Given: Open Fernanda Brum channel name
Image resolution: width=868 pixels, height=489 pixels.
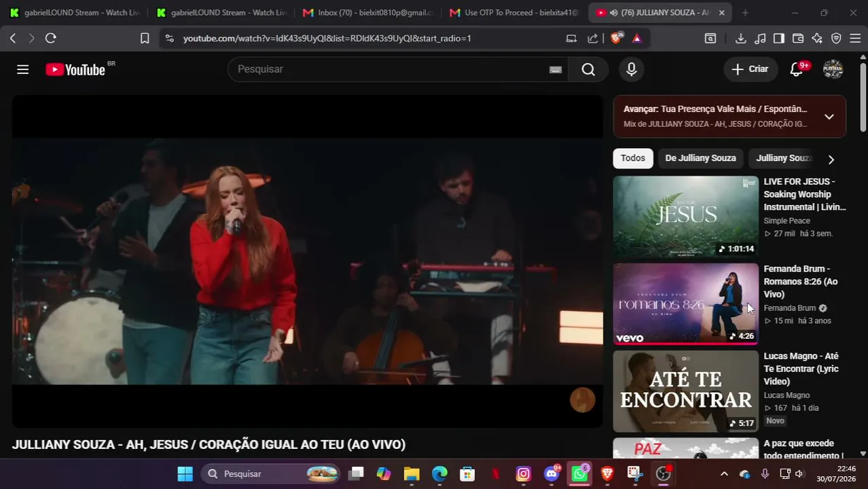Looking at the screenshot, I should 789,308.
